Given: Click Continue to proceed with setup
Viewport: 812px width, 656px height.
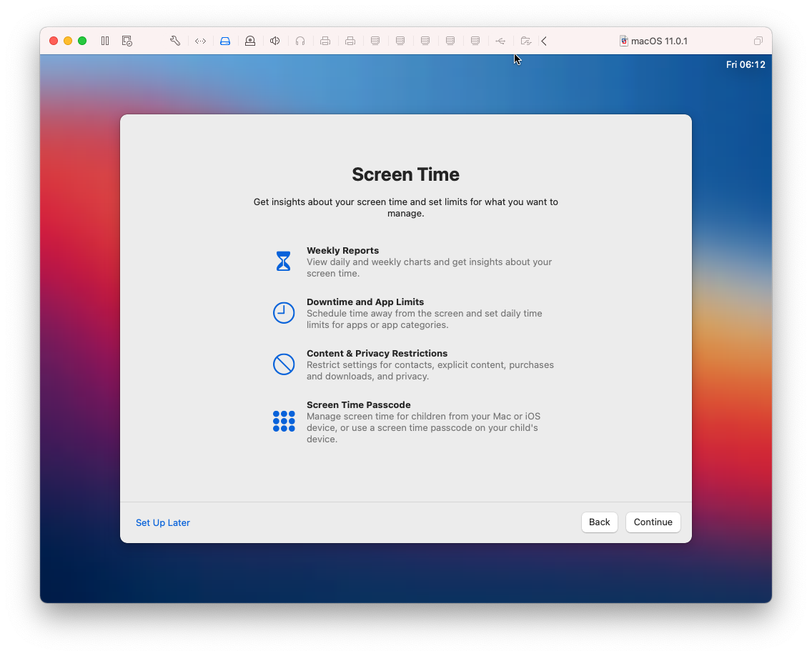Looking at the screenshot, I should 653,522.
